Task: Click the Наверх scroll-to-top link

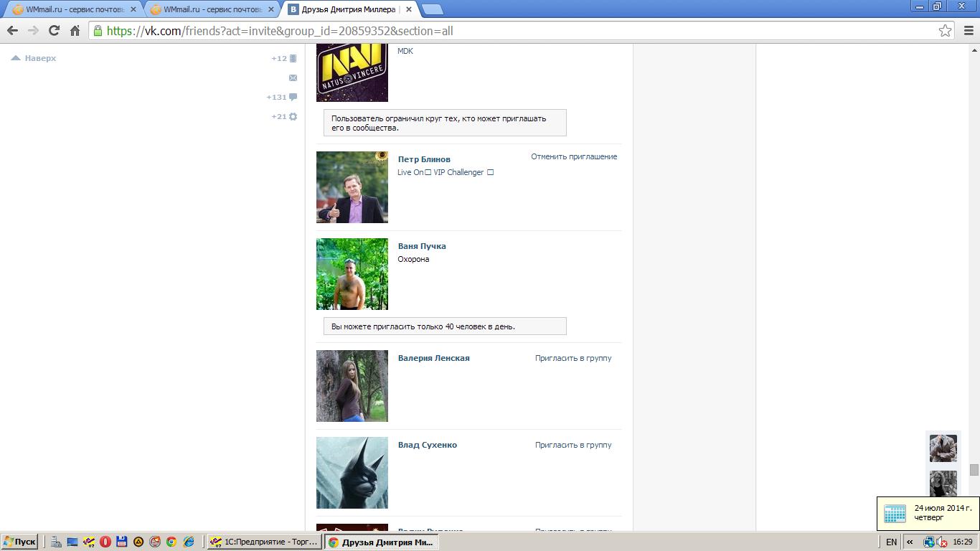Action: point(34,58)
